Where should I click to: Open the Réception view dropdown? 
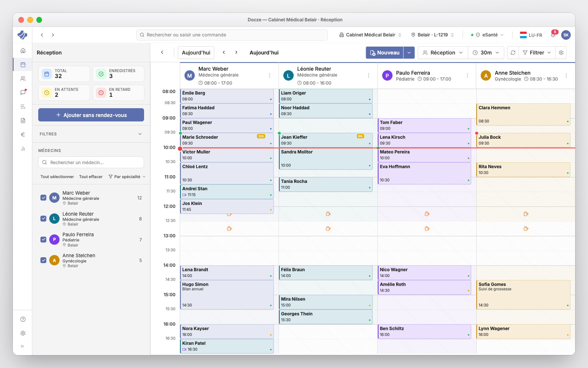[443, 53]
